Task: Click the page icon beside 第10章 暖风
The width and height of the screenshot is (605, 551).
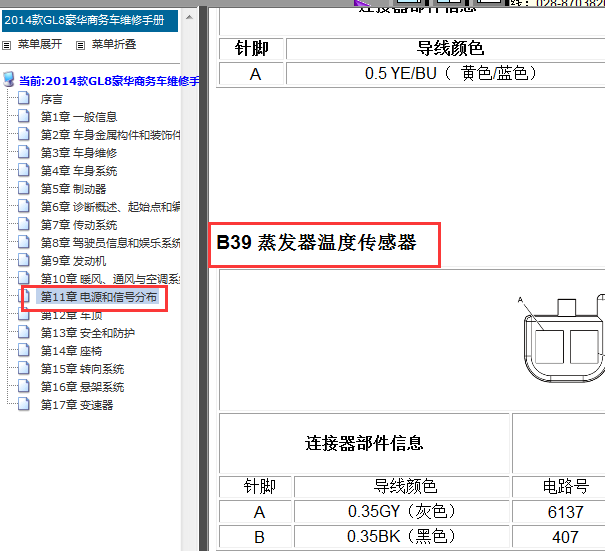Action: tap(24, 277)
